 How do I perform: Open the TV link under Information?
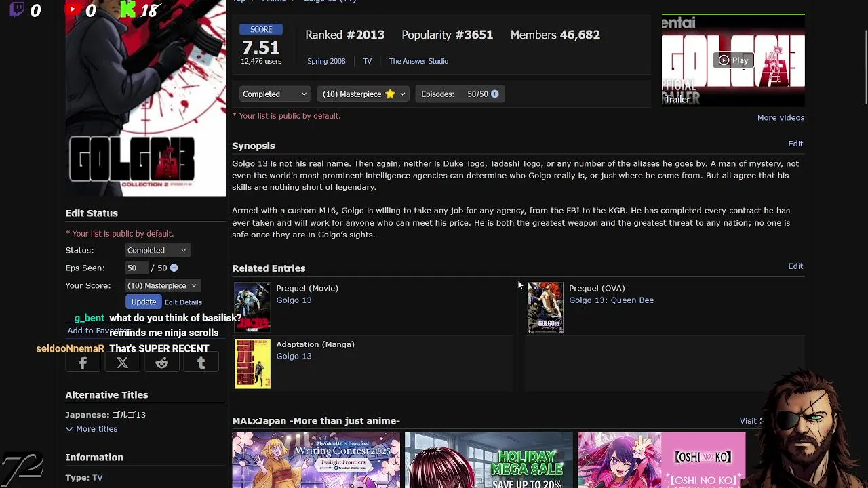click(98, 478)
